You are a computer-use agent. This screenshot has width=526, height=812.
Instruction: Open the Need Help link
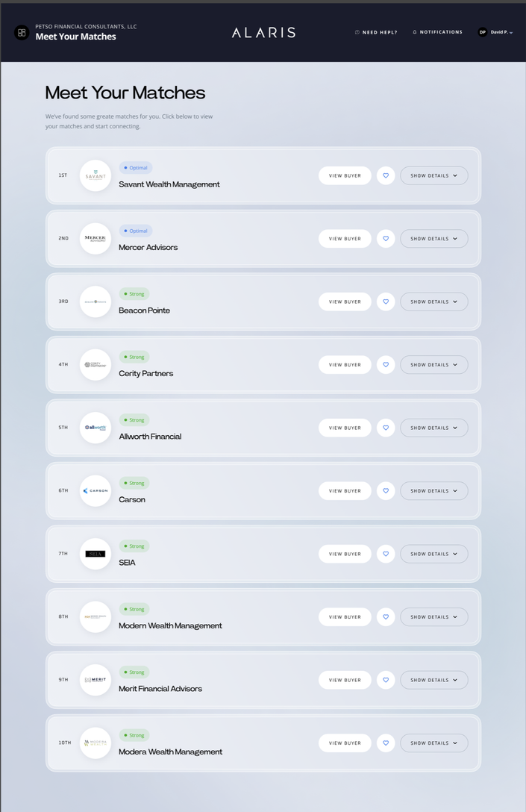(376, 32)
